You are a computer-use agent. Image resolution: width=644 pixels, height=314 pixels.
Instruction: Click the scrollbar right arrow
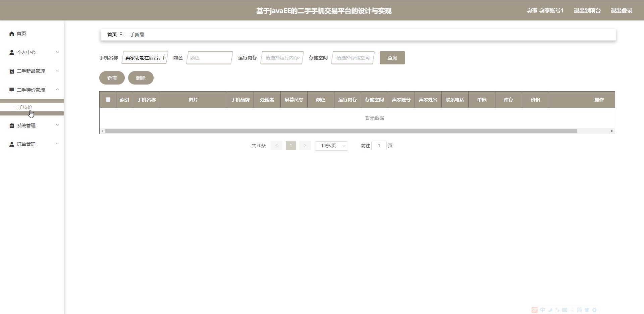(x=612, y=131)
